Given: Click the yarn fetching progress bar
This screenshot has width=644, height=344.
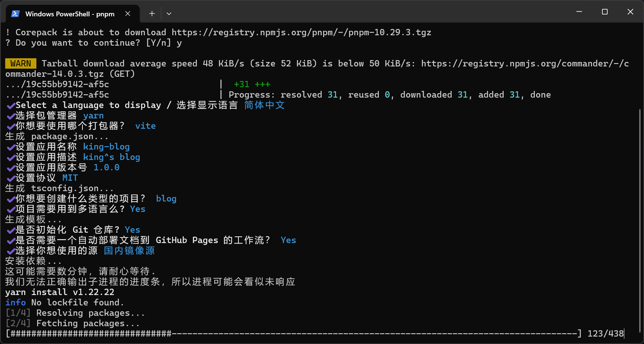Looking at the screenshot, I should (x=293, y=334).
